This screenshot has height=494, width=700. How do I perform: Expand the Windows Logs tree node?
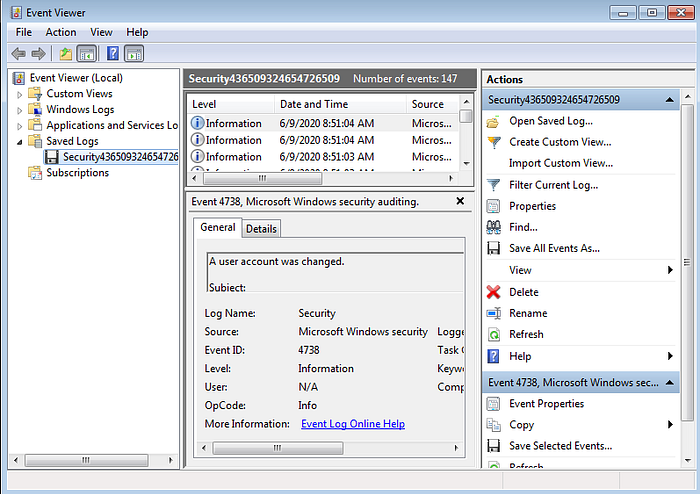(x=19, y=110)
